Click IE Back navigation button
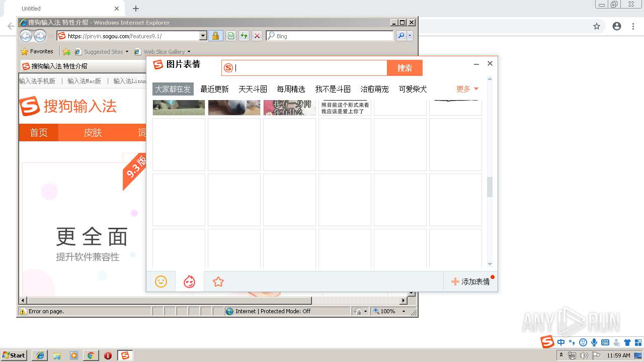 (x=26, y=36)
